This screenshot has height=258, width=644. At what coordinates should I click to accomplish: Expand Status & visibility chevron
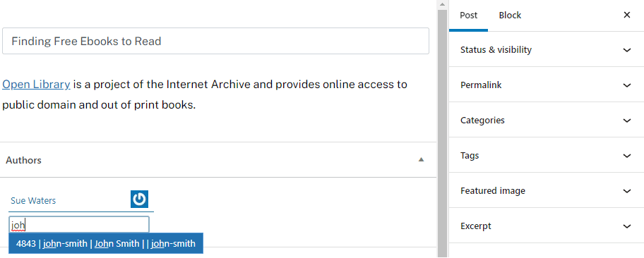coord(627,50)
